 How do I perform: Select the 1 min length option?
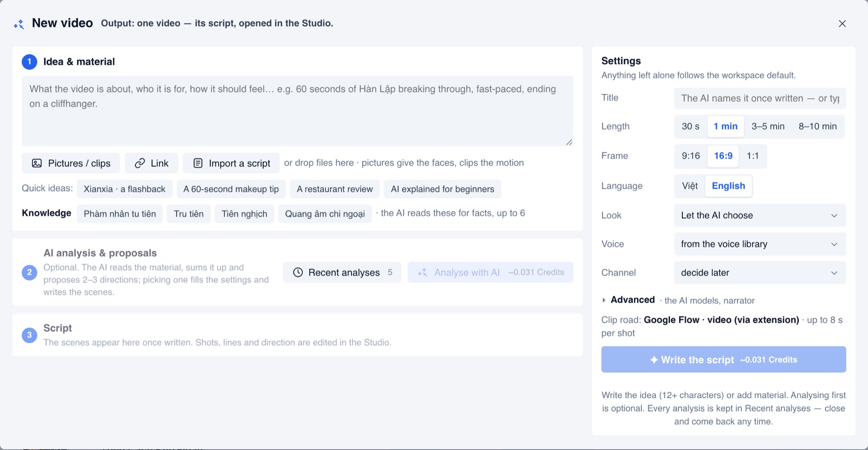726,126
